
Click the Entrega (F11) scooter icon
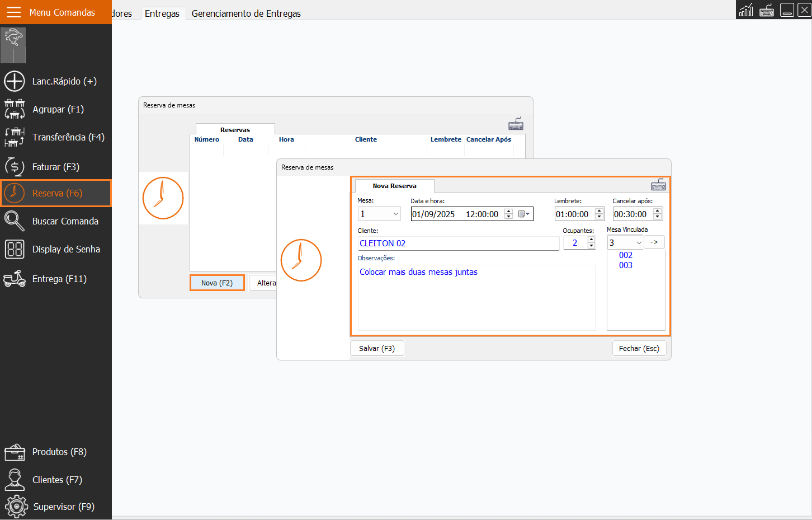point(15,279)
